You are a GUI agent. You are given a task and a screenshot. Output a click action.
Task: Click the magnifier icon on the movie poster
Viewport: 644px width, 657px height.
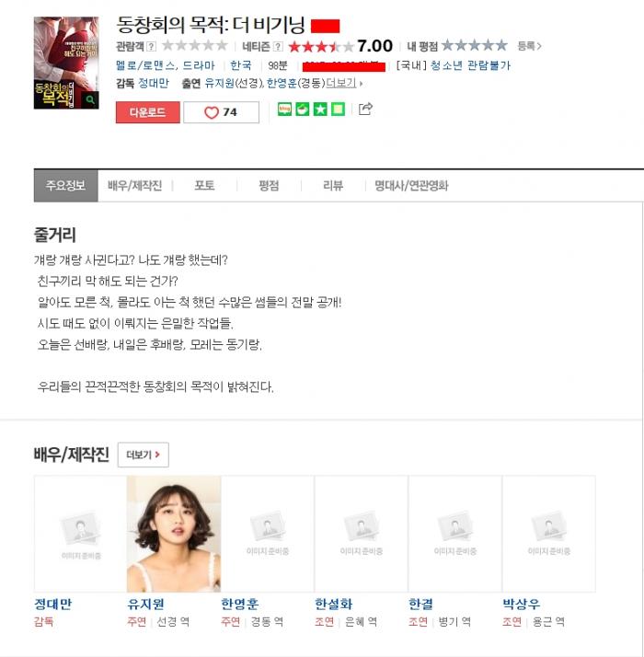point(89,99)
